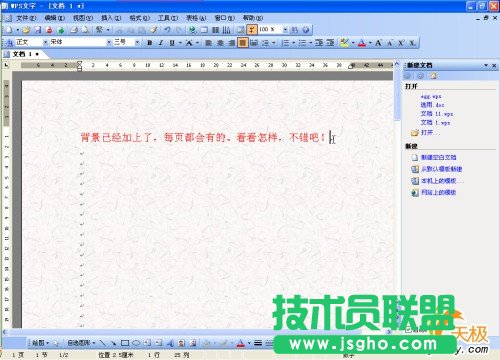Apply the red font color in formatting toolbar
The height and width of the screenshot is (360, 500).
click(362, 43)
